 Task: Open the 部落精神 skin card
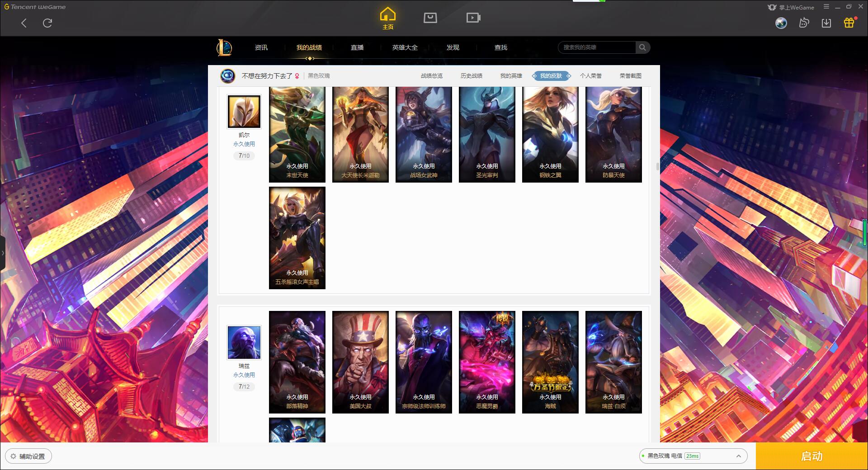[297, 362]
